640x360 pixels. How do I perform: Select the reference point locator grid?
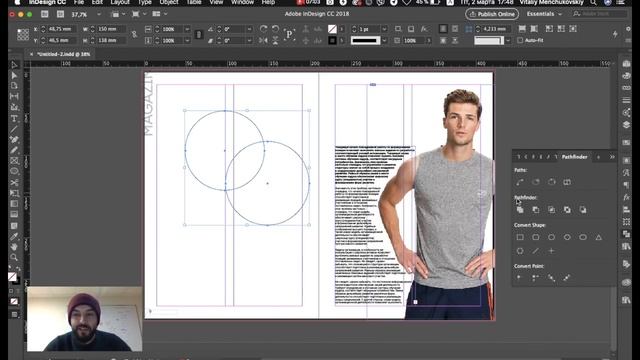pos(23,35)
